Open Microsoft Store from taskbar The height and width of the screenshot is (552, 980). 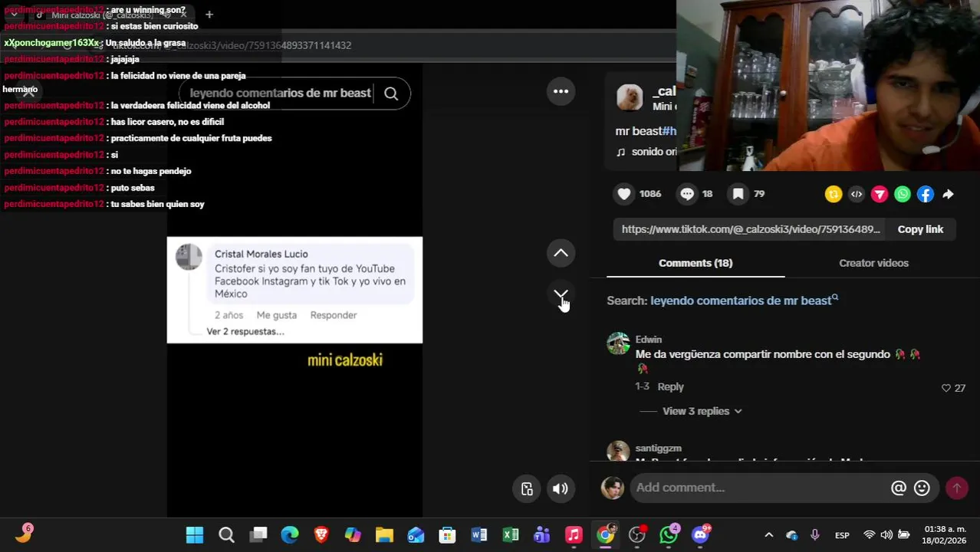tap(447, 535)
